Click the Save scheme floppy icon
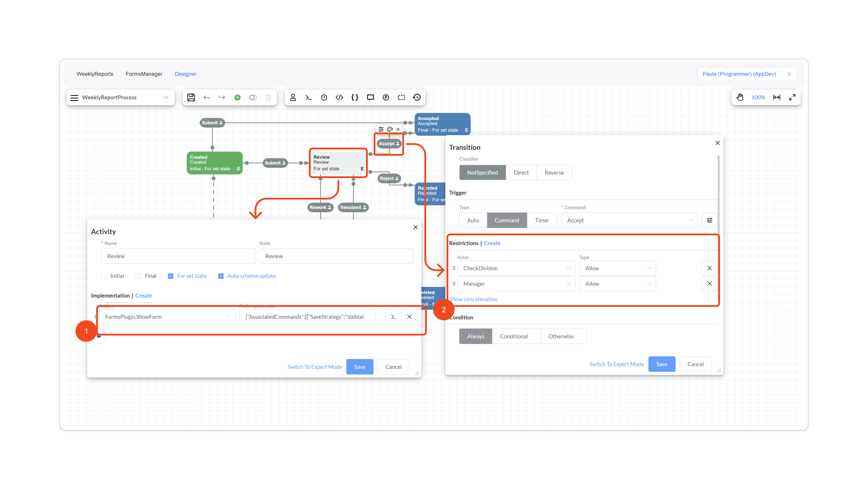This screenshot has width=868, height=491. 191,98
